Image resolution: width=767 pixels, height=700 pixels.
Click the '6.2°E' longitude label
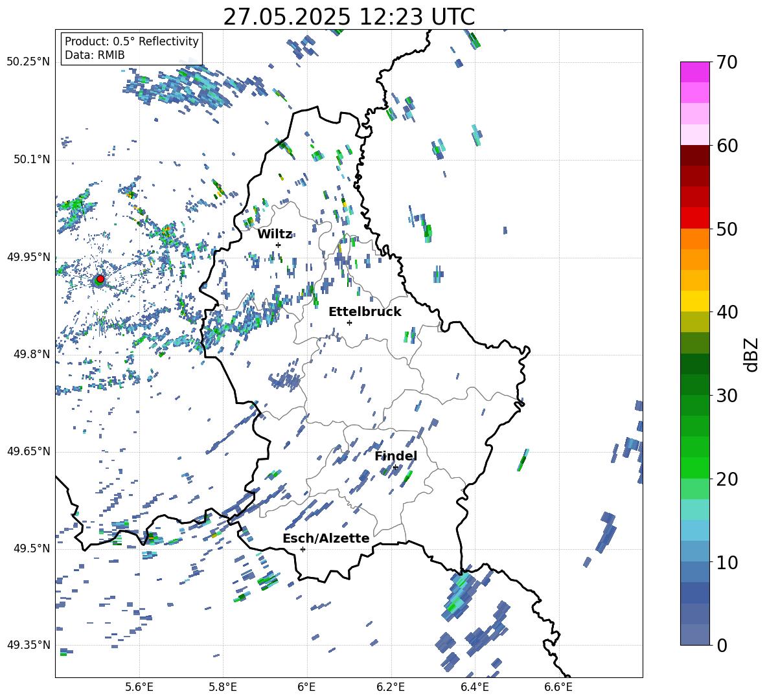pyautogui.click(x=391, y=687)
